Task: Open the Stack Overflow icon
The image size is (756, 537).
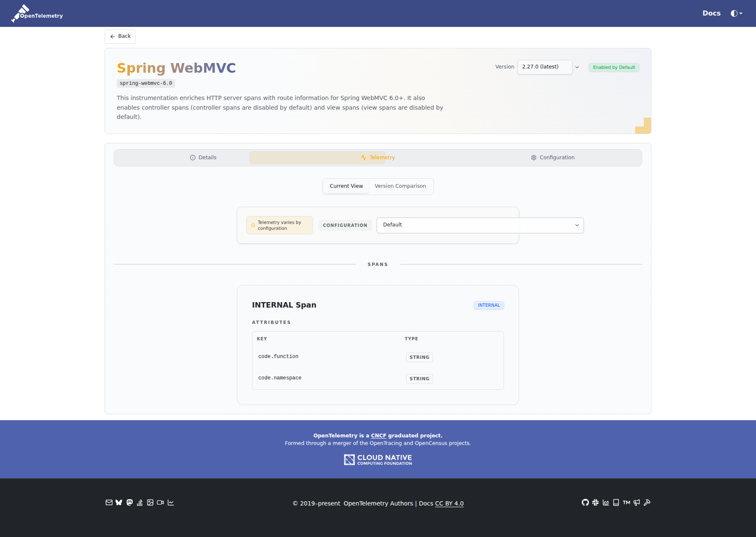Action: (140, 503)
